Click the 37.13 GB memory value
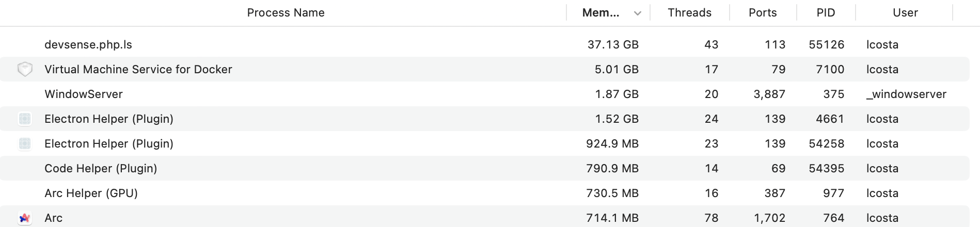Viewport: 980px width, 227px height. pyautogui.click(x=613, y=45)
